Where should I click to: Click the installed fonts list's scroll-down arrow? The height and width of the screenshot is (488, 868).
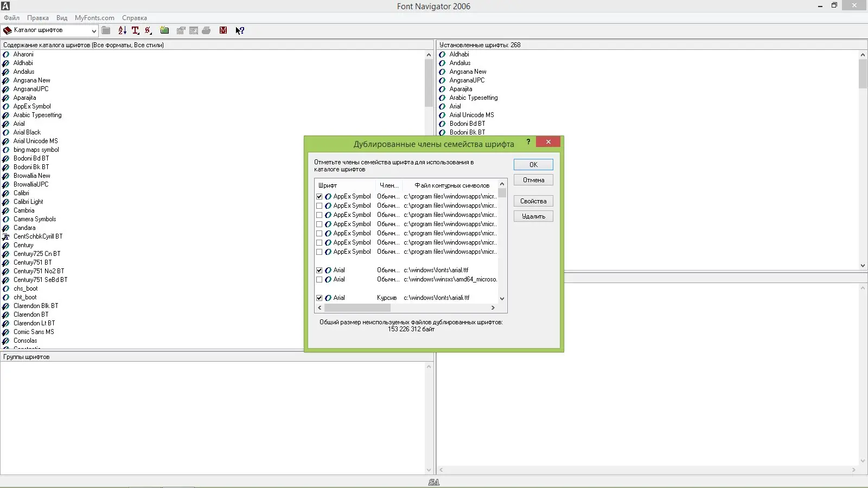(863, 265)
